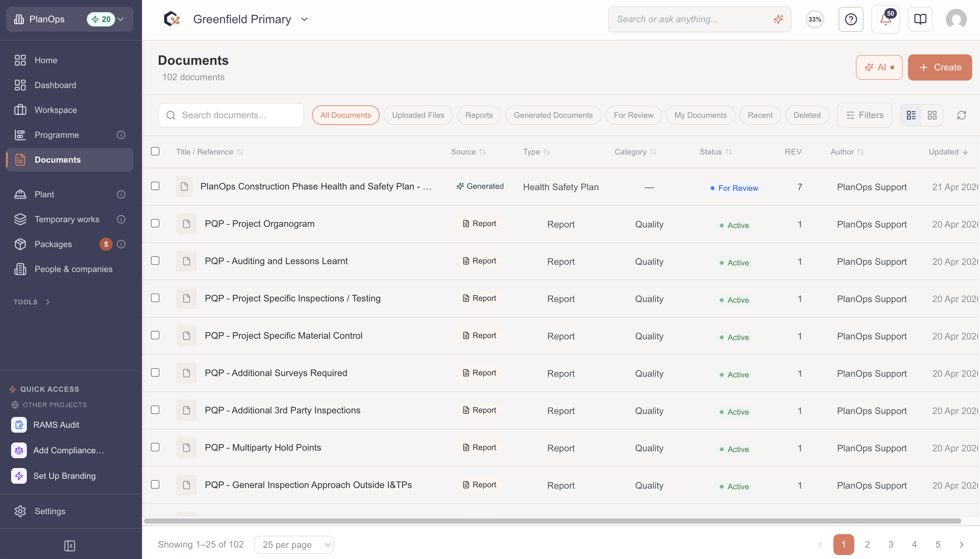Check PQP - Project Organogram row
The height and width of the screenshot is (559, 980).
coord(155,224)
